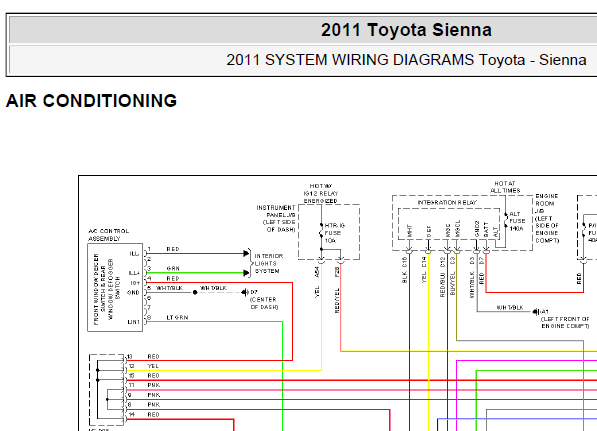Click the Instrument Panel J/B label
The width and height of the screenshot is (597, 431).
(276, 219)
